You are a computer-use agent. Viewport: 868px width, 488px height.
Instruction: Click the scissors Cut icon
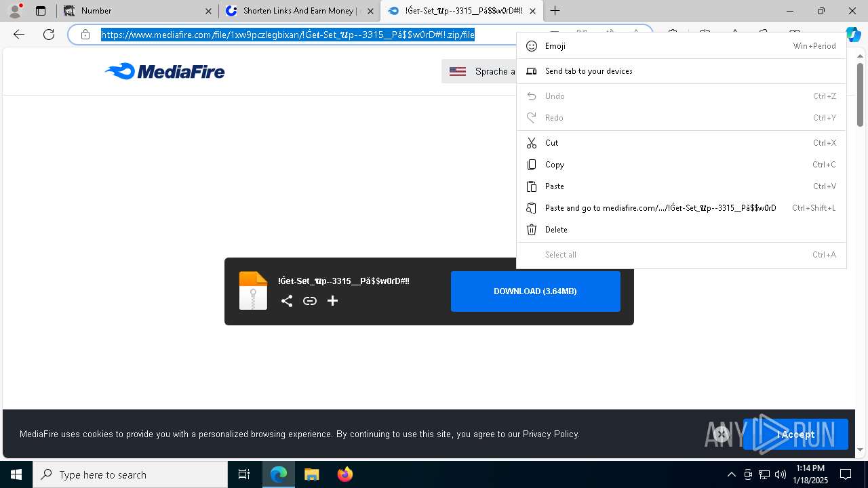532,143
